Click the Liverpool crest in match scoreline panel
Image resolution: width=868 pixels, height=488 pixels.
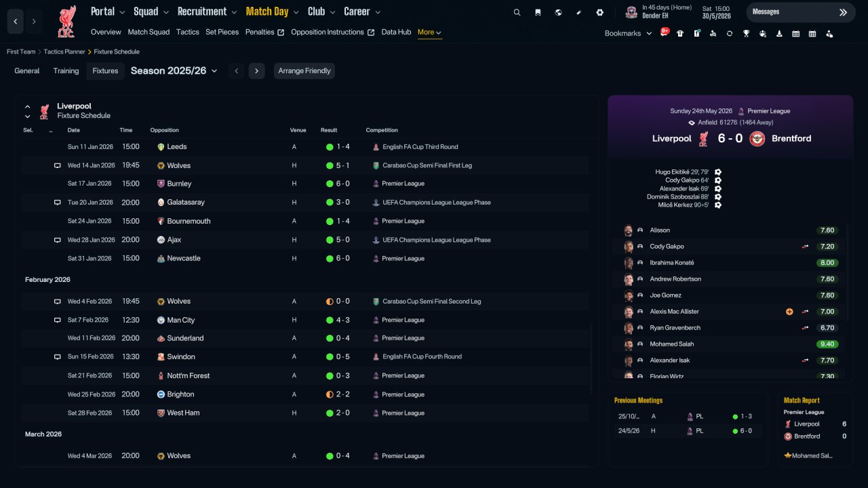pyautogui.click(x=703, y=138)
